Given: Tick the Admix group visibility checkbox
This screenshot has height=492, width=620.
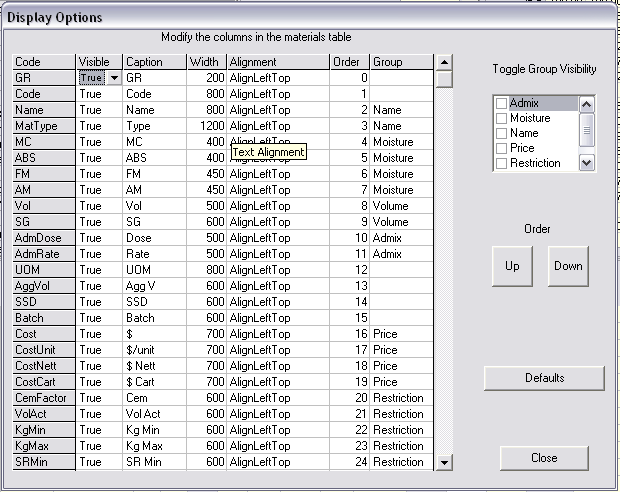Looking at the screenshot, I should 502,103.
